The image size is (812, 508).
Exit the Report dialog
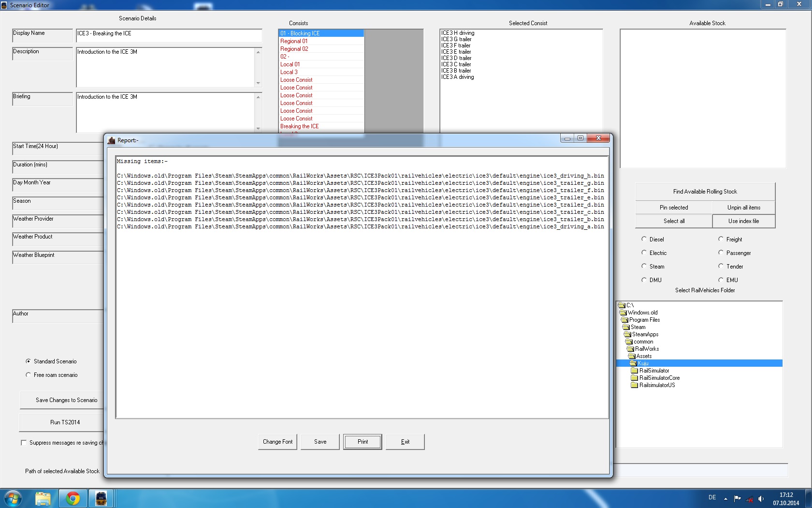(405, 442)
